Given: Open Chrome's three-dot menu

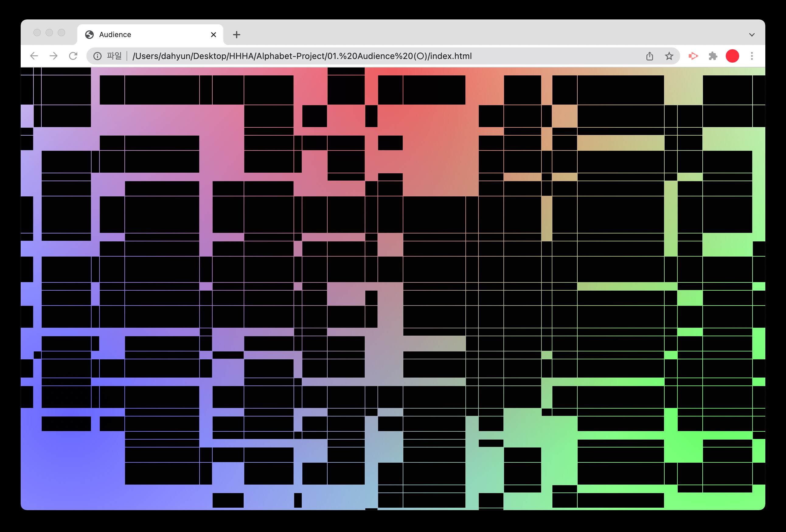Looking at the screenshot, I should pyautogui.click(x=752, y=56).
